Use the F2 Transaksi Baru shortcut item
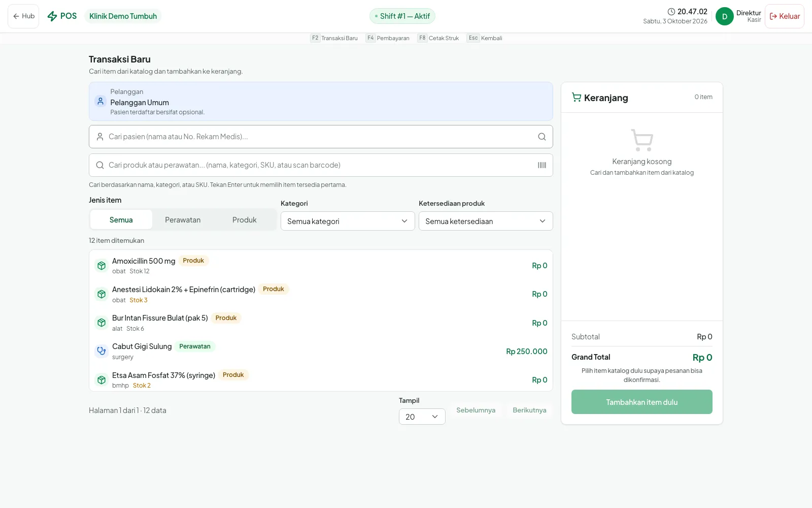The width and height of the screenshot is (812, 508). point(334,38)
